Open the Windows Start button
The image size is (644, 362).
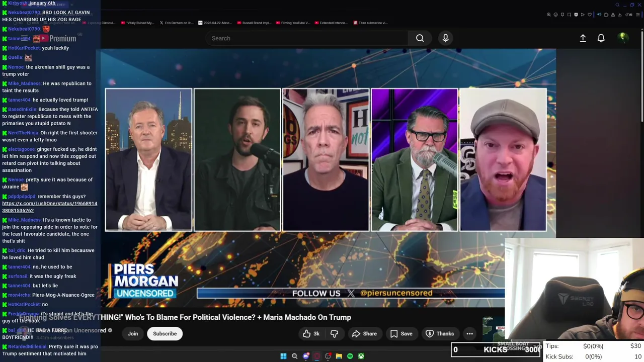click(x=283, y=356)
